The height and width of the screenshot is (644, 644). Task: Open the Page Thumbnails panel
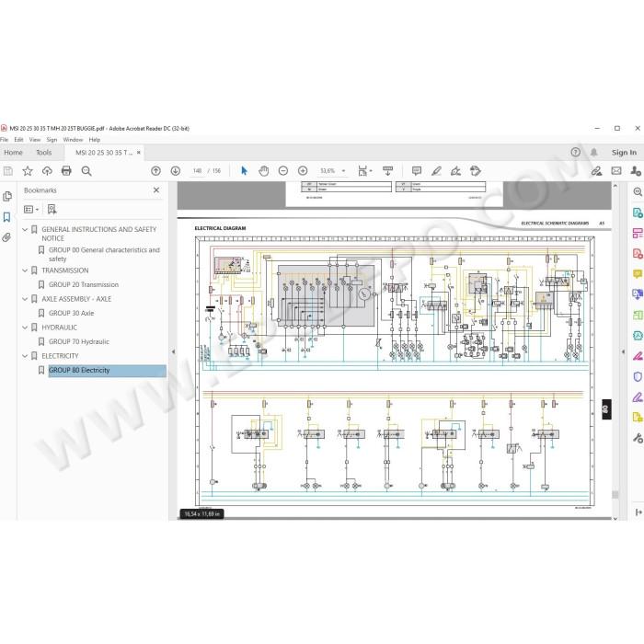point(7,197)
